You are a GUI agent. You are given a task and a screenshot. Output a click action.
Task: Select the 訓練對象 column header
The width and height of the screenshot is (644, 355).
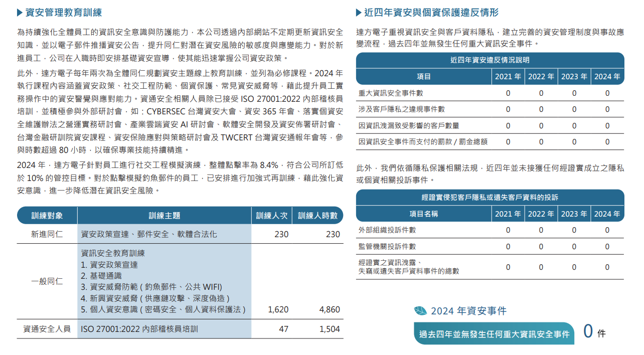pyautogui.click(x=47, y=216)
